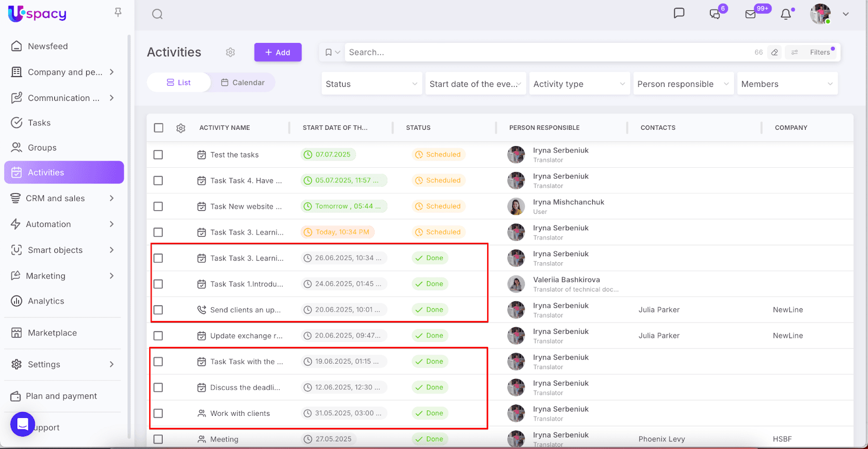
Task: Check the box for 'Test the tasks' row
Action: pos(158,155)
